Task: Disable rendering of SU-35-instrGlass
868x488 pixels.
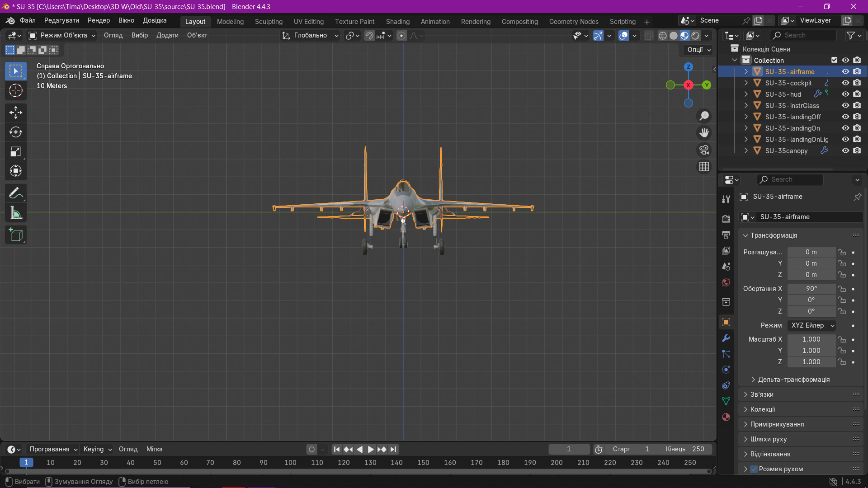Action: pos(857,105)
